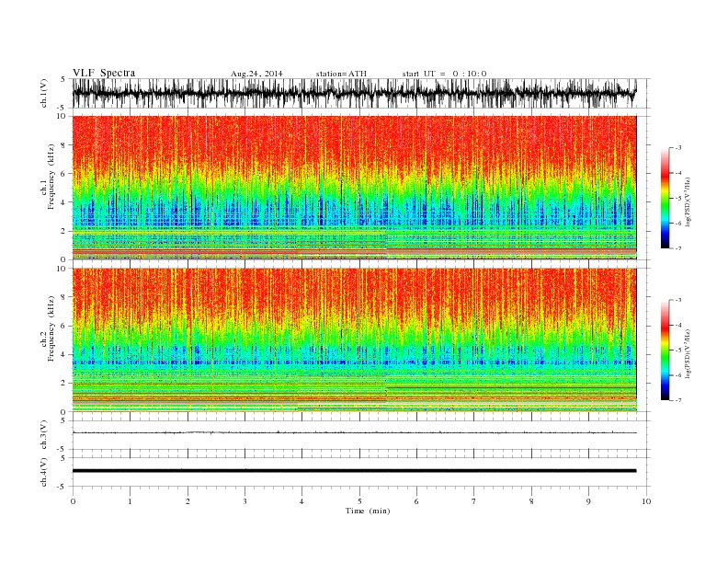Click the thin ch.3 voltage trace
Viewport: 728px width, 563px height.
pyautogui.click(x=354, y=432)
